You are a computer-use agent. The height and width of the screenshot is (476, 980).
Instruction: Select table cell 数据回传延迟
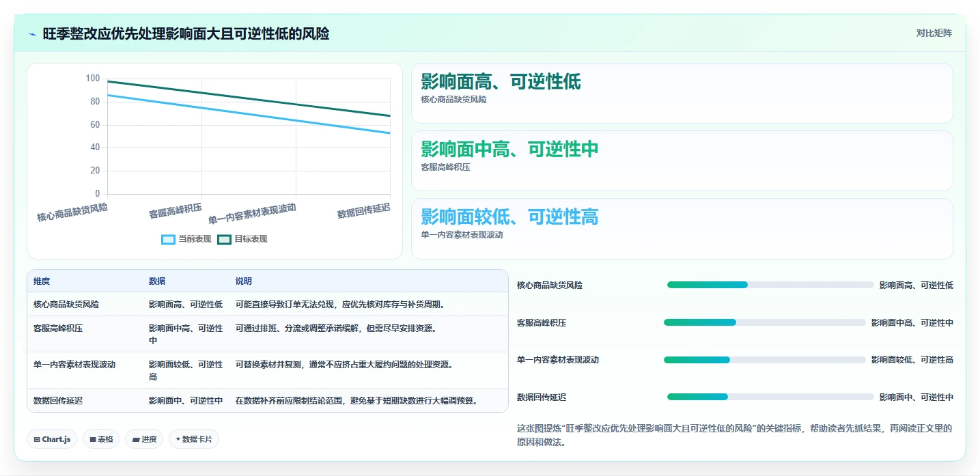click(x=58, y=401)
